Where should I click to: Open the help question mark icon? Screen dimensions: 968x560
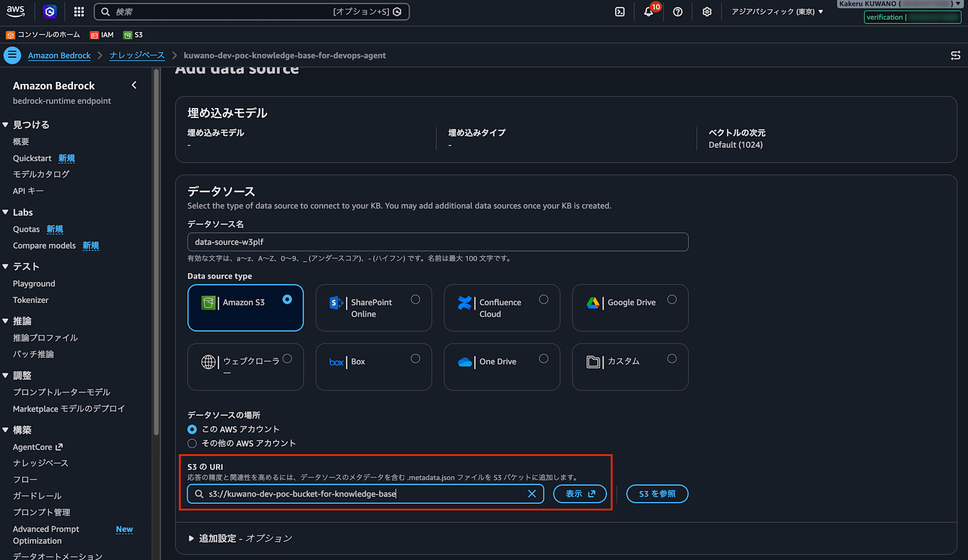(x=678, y=12)
